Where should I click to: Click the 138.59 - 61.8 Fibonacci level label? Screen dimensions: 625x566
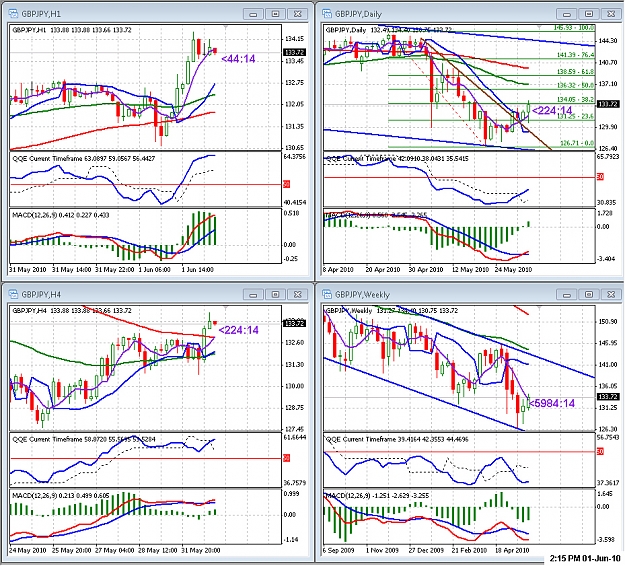[575, 72]
